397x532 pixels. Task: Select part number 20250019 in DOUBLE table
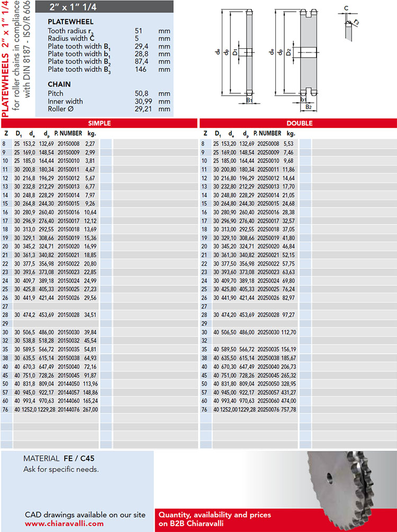click(268, 238)
